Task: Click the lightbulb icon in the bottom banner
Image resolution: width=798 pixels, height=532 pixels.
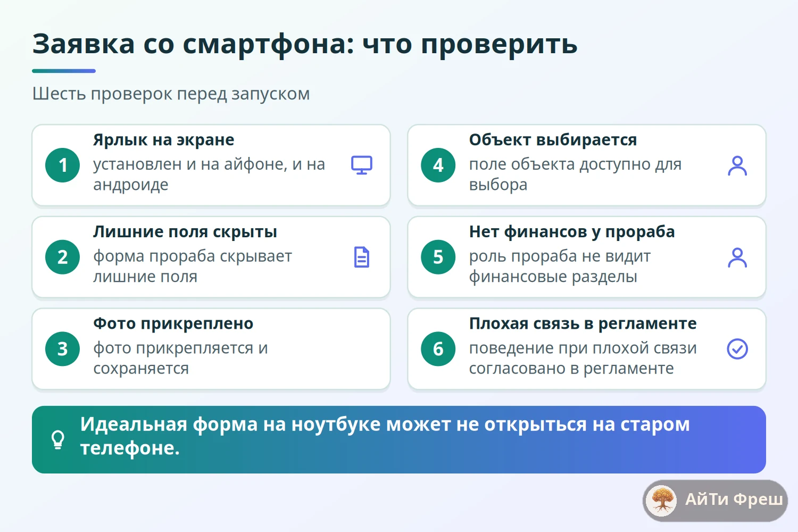Action: click(x=57, y=440)
